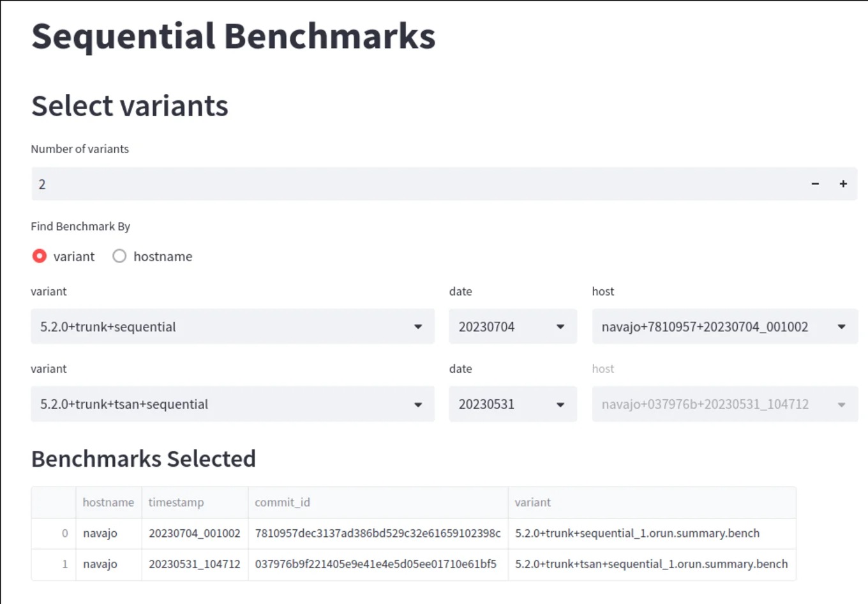Viewport: 868px width, 604px height.
Task: Open the first variant dropdown chevron
Action: (x=419, y=326)
